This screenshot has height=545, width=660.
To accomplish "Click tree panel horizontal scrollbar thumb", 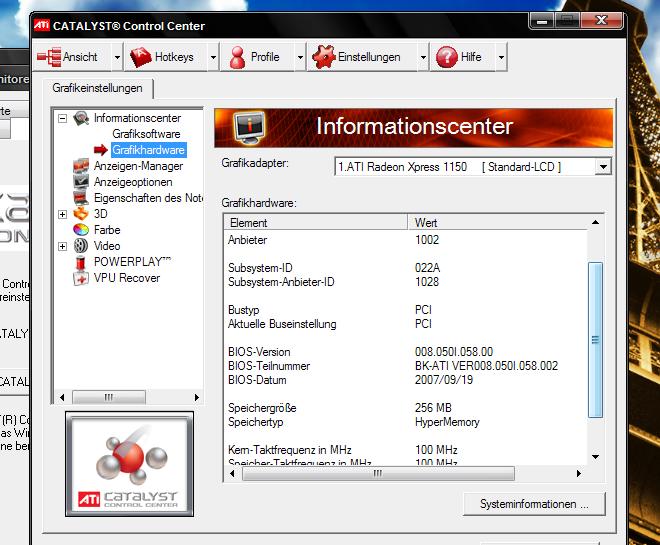I will pyautogui.click(x=109, y=397).
